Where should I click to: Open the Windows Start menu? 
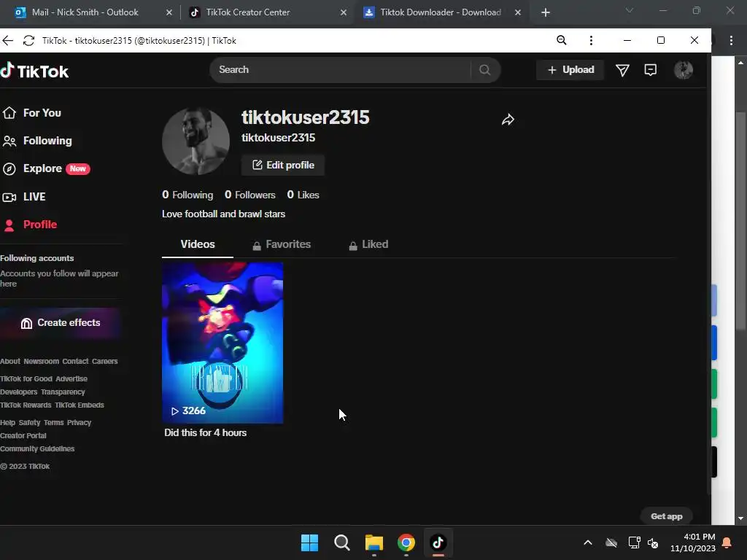tap(309, 542)
